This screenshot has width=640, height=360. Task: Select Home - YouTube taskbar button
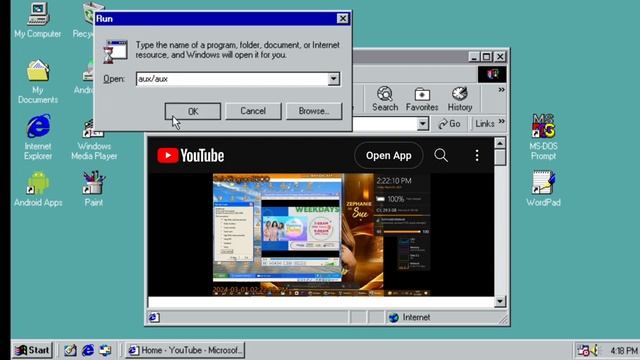185,350
